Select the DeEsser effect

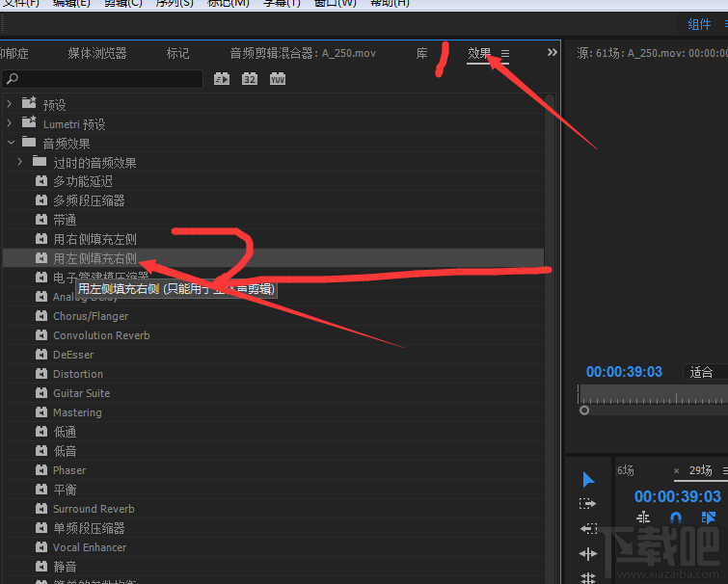coord(73,355)
